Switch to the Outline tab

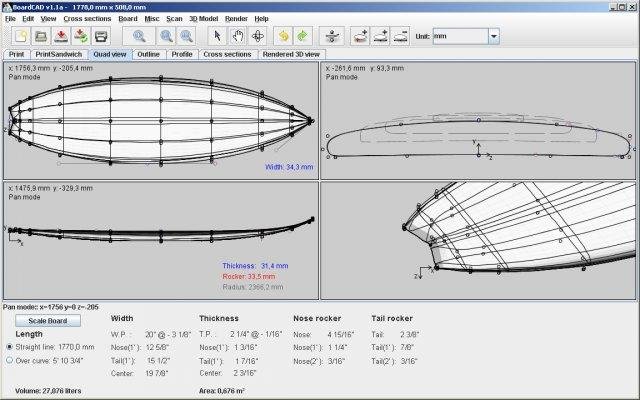click(149, 54)
